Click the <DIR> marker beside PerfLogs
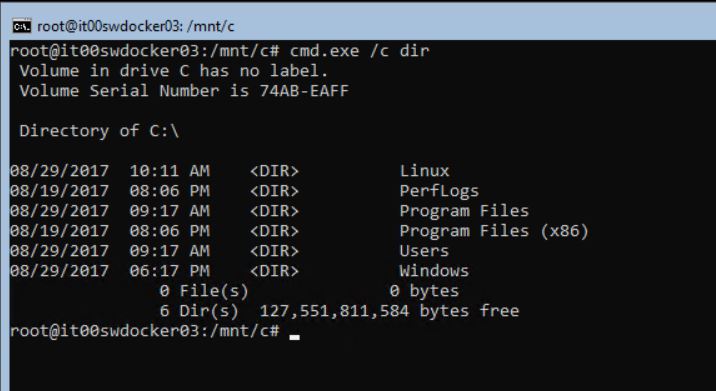Image resolution: width=716 pixels, height=391 pixels. tap(274, 191)
